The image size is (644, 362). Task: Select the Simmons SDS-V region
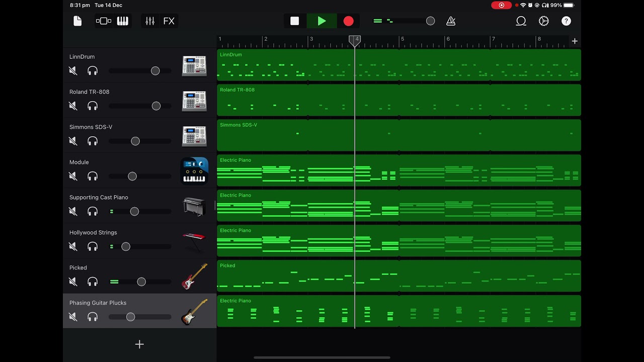click(x=399, y=135)
